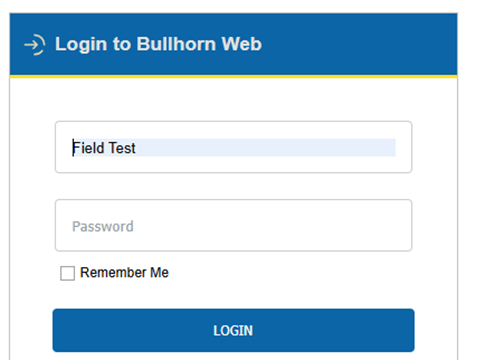Place cursor on "Password" placeholder text

pos(103,227)
